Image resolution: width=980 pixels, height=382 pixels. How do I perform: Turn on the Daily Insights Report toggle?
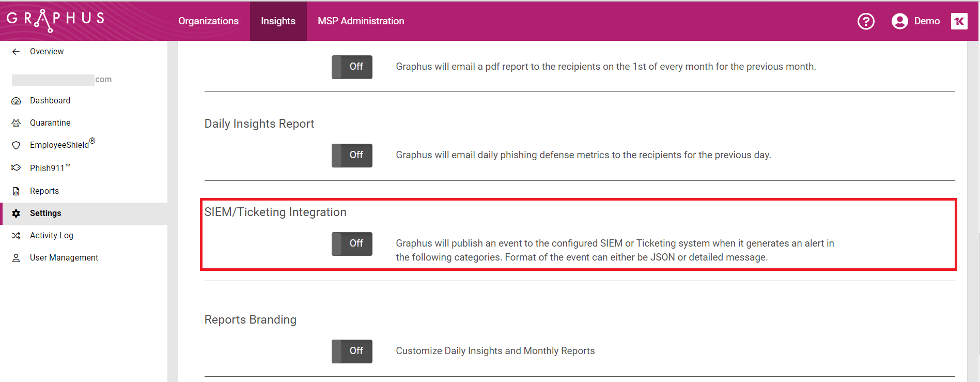(352, 155)
